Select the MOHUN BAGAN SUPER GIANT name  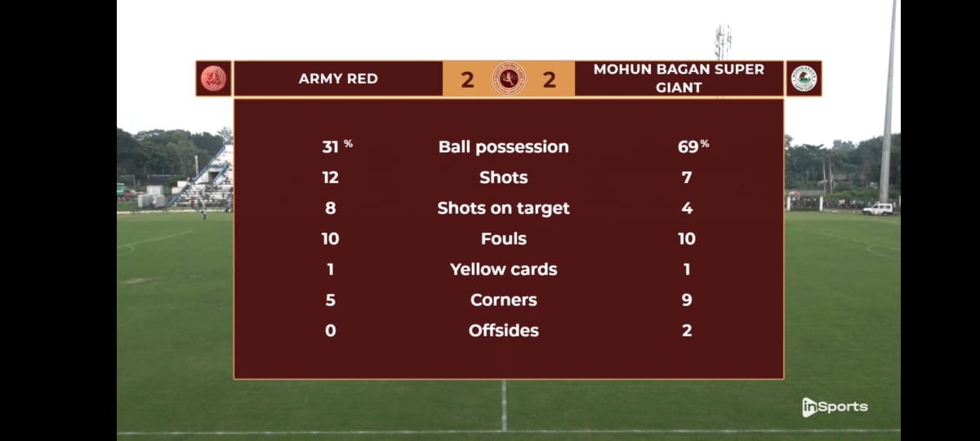[x=679, y=78]
